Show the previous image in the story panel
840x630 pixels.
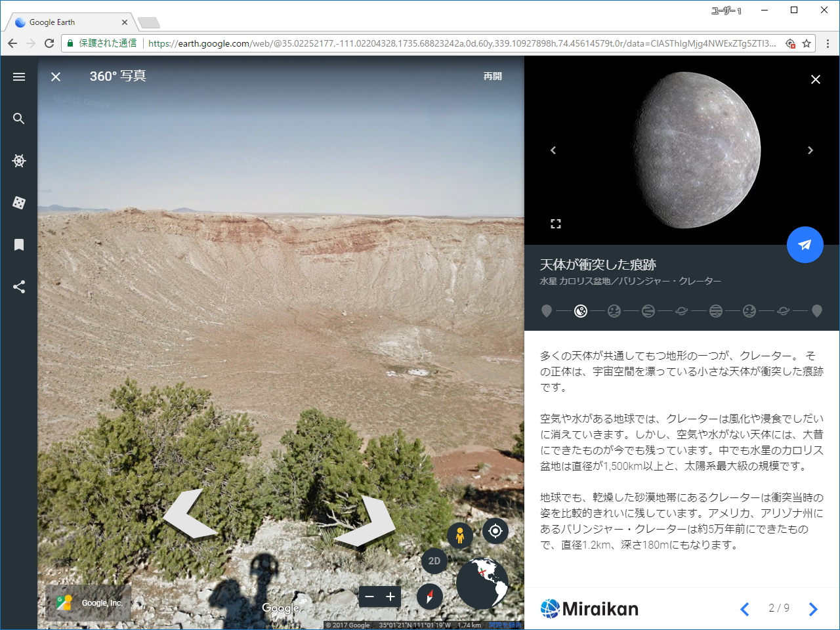coord(553,150)
